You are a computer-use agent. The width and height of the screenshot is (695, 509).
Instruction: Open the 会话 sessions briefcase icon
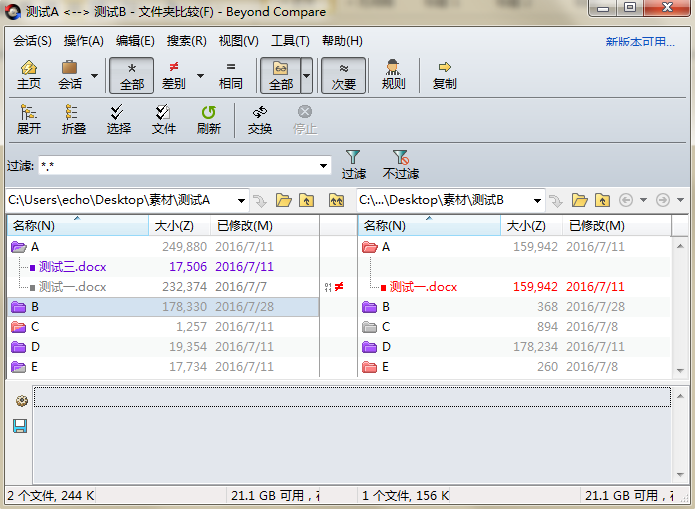(x=70, y=75)
